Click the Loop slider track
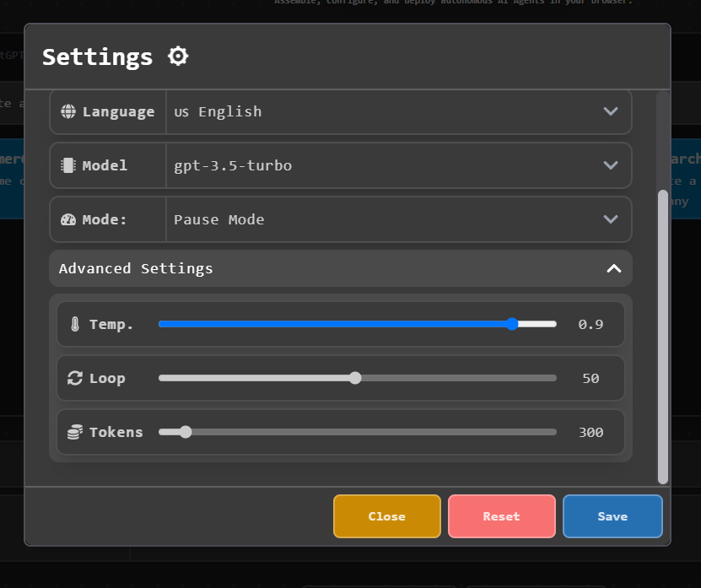 [358, 378]
